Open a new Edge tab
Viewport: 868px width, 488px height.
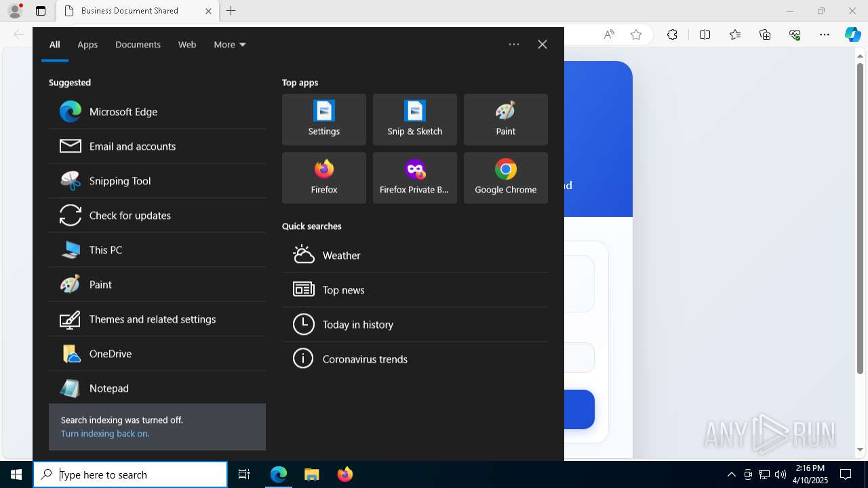(231, 11)
